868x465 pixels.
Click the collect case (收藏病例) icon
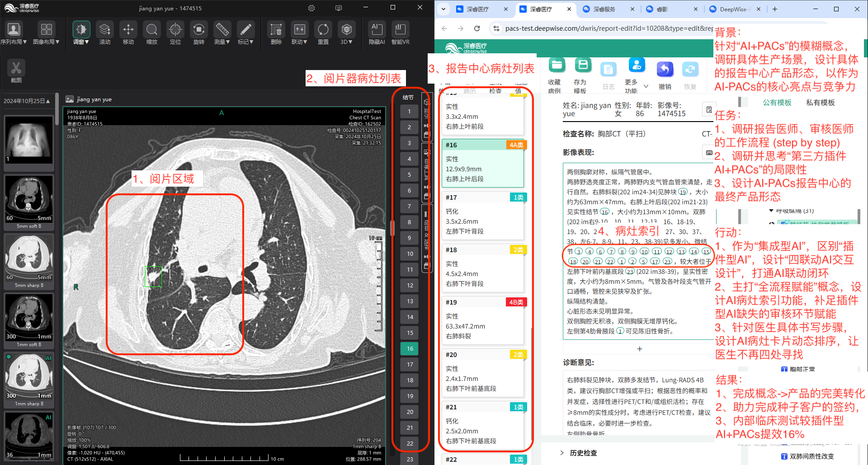[557, 66]
